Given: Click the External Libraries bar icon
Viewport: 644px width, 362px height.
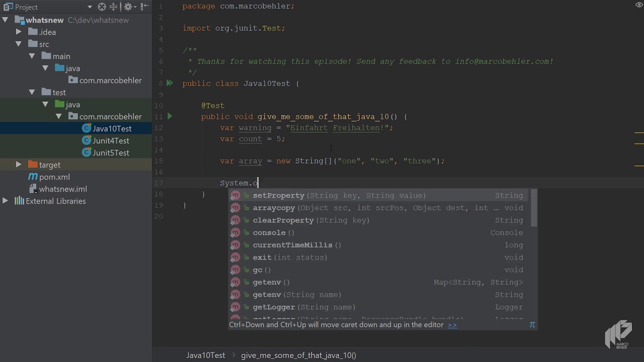Looking at the screenshot, I should coord(19,201).
